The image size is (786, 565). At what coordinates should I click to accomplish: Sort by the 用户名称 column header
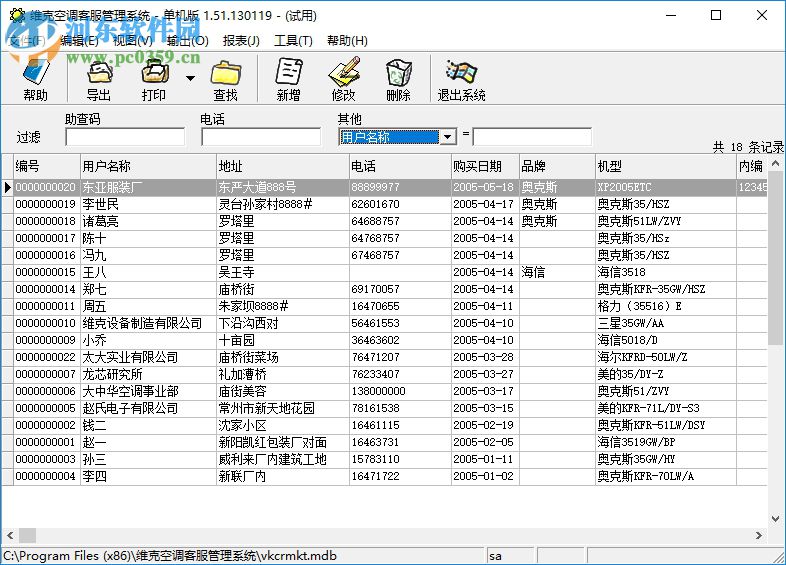(148, 166)
